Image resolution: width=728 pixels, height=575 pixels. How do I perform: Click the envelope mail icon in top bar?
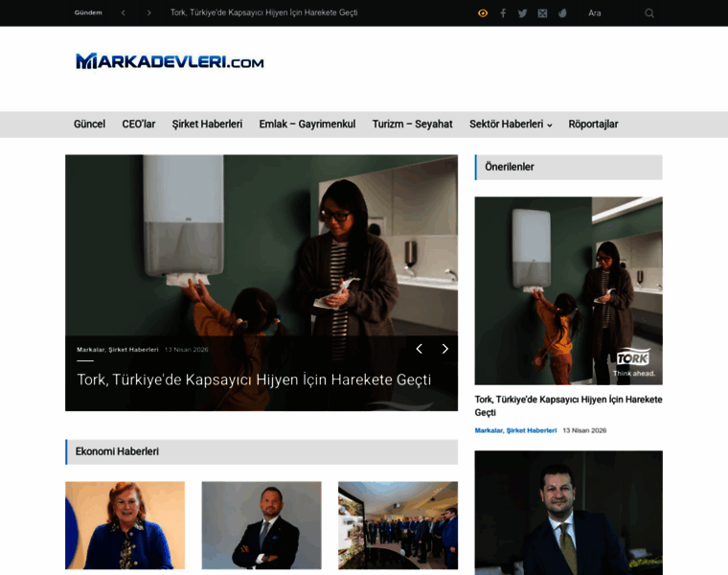(542, 13)
